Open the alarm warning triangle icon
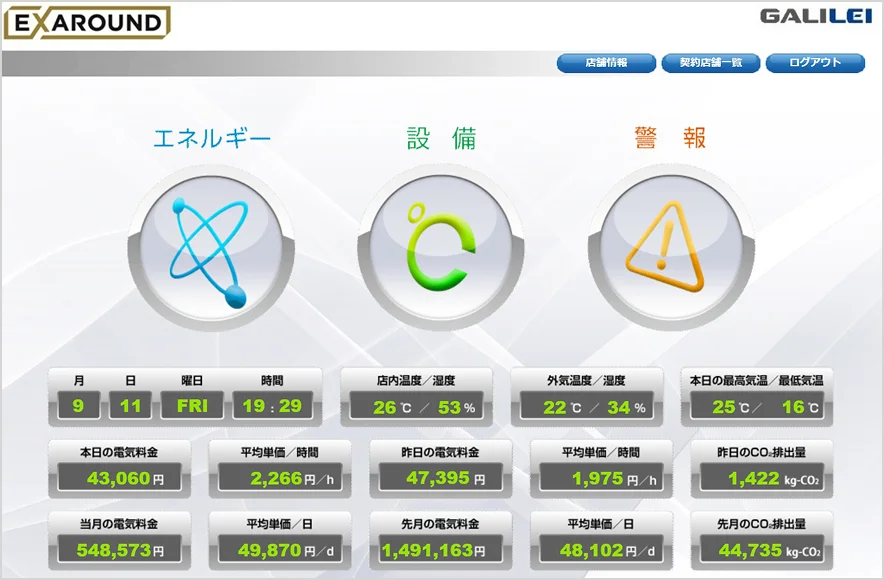The height and width of the screenshot is (580, 884). (671, 248)
